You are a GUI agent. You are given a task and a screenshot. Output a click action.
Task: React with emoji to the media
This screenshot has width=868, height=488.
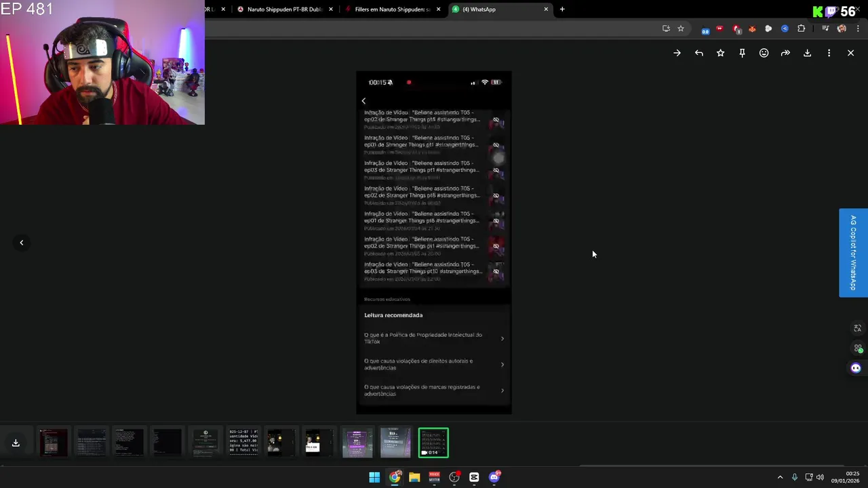[764, 53]
